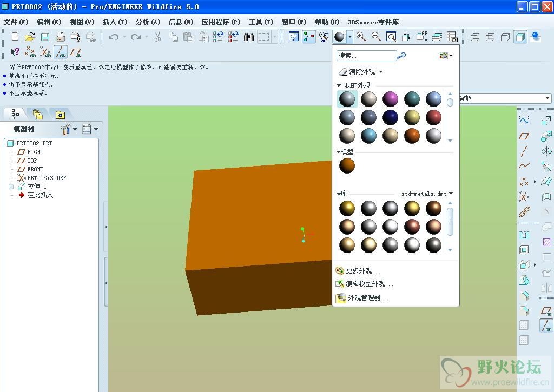Screen dimensions: 554x392
Task: Switch to shaded display mode
Action: 520,37
